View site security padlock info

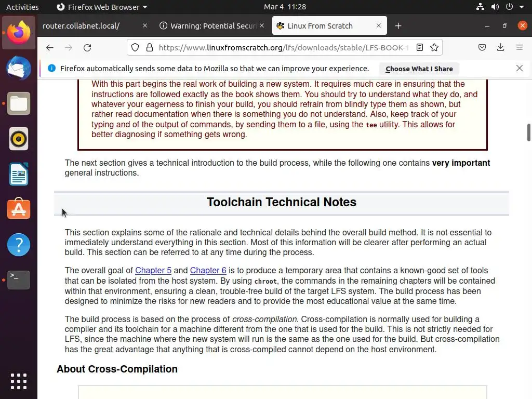tap(149, 47)
